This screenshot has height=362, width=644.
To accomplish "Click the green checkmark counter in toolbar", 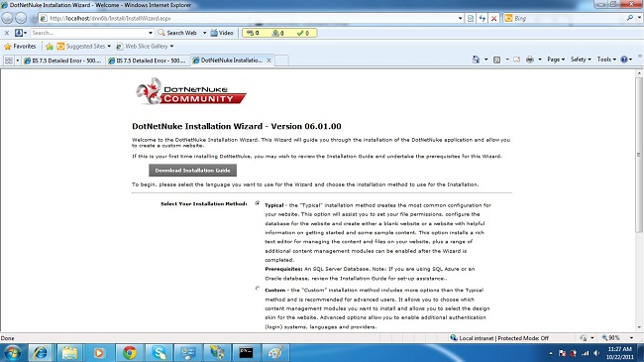I will [x=303, y=33].
